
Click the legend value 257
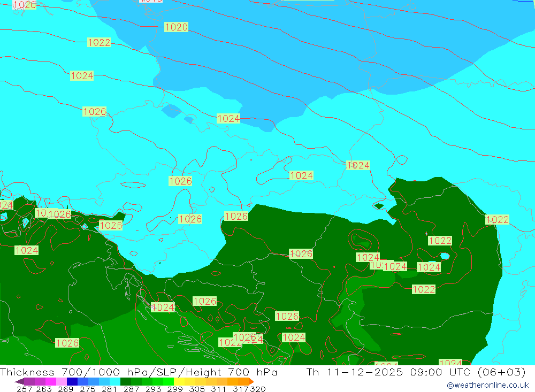(x=24, y=389)
